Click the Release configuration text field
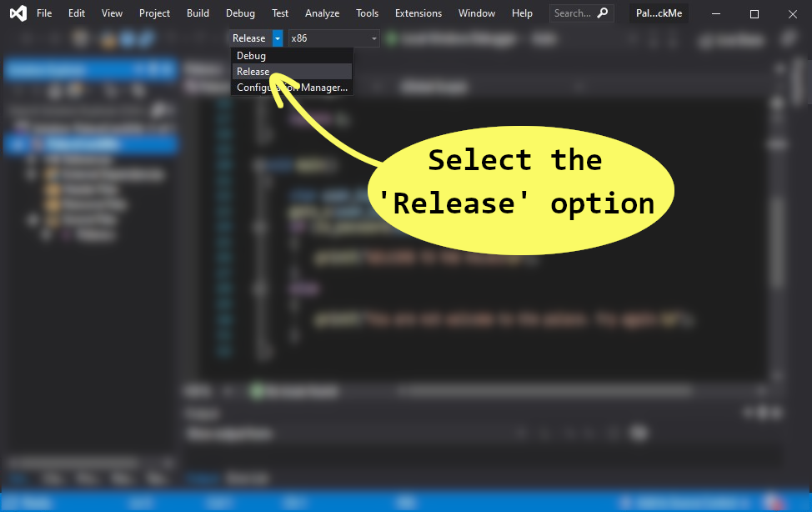Viewport: 812px width, 512px height. pos(251,38)
